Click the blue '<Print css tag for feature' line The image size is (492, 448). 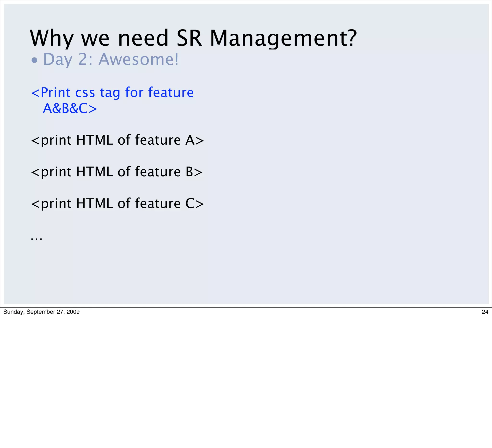tap(112, 93)
